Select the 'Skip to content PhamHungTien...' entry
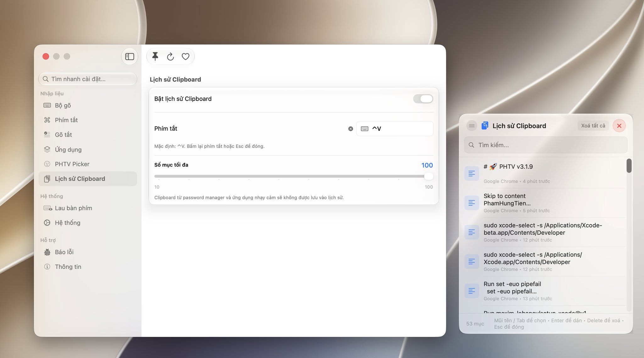This screenshot has width=644, height=358. click(545, 203)
